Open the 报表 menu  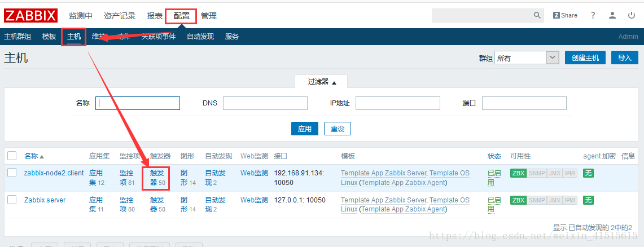click(x=155, y=16)
